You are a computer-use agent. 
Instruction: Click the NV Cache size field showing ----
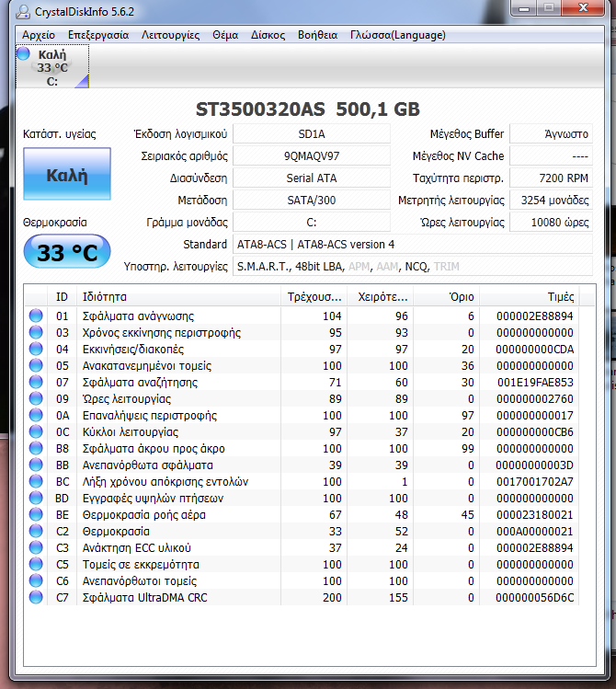tap(551, 156)
